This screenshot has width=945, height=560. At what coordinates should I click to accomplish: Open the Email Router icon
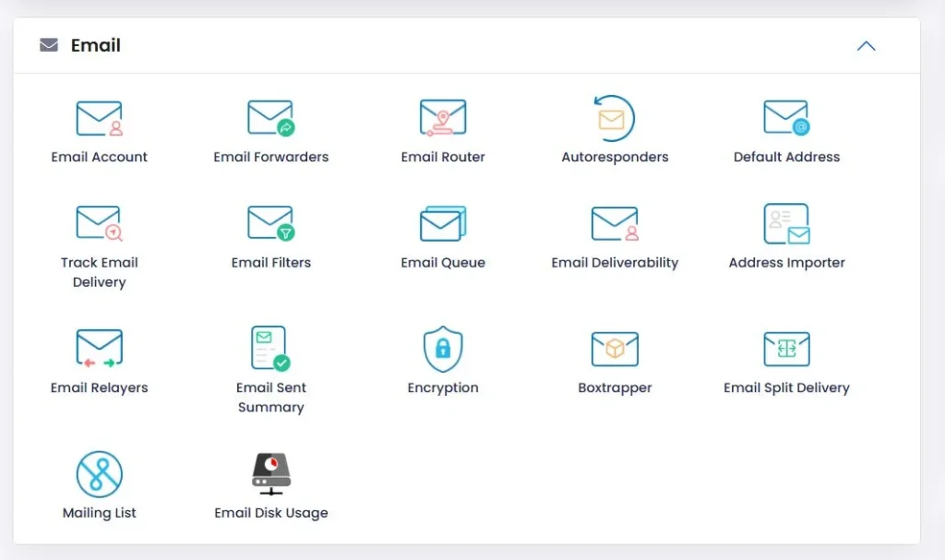point(443,119)
